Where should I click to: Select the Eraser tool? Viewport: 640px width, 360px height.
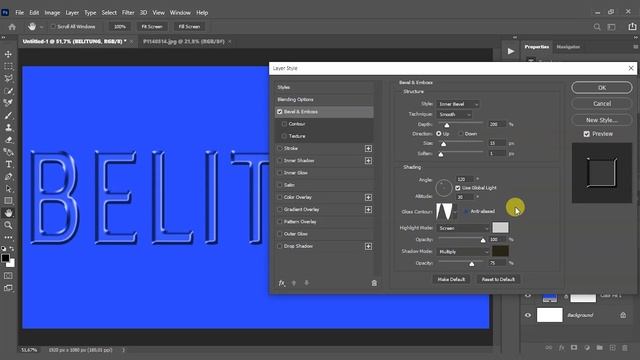[x=8, y=140]
